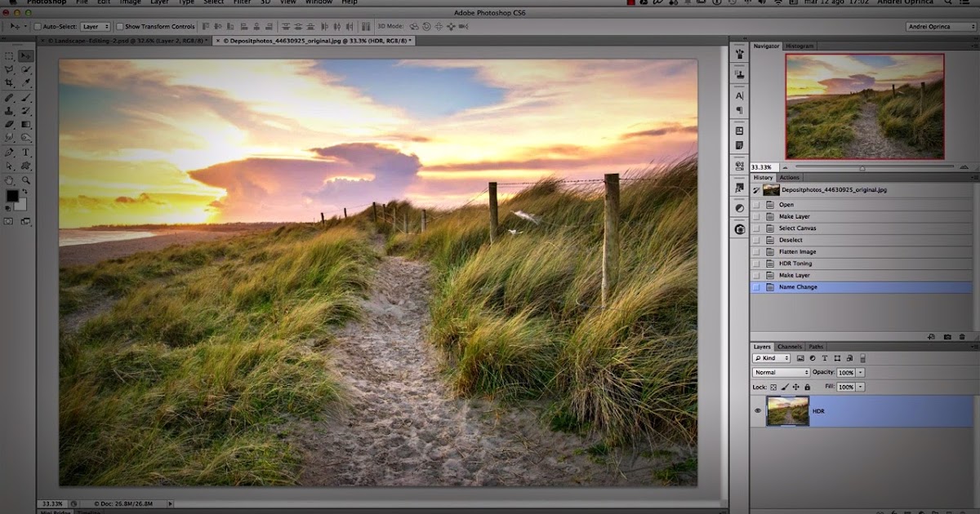Open the Normal blending mode dropdown

tap(781, 373)
